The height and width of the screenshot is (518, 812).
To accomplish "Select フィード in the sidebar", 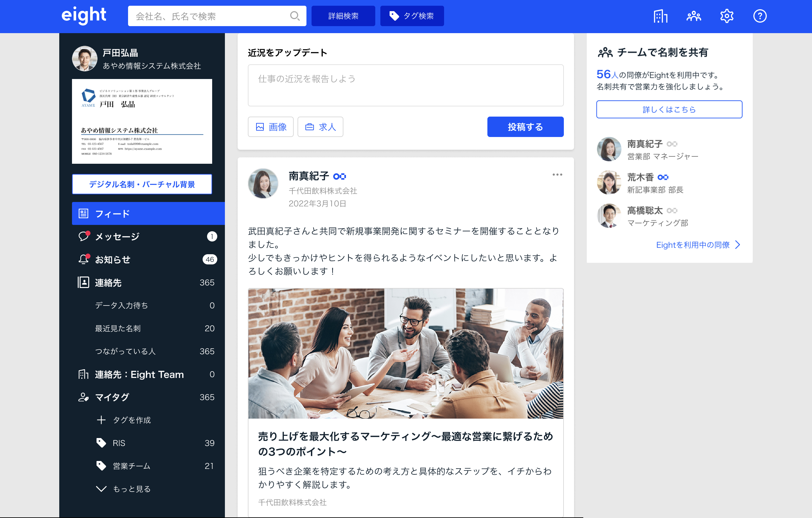I will [x=112, y=213].
